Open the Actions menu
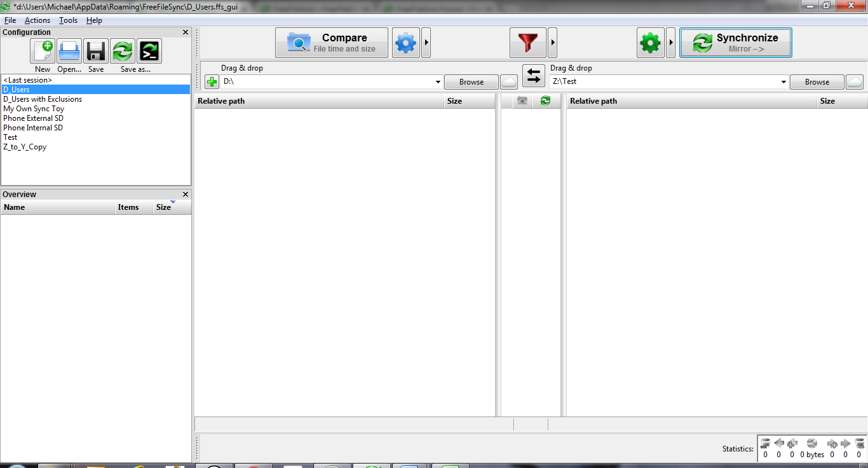 [37, 20]
